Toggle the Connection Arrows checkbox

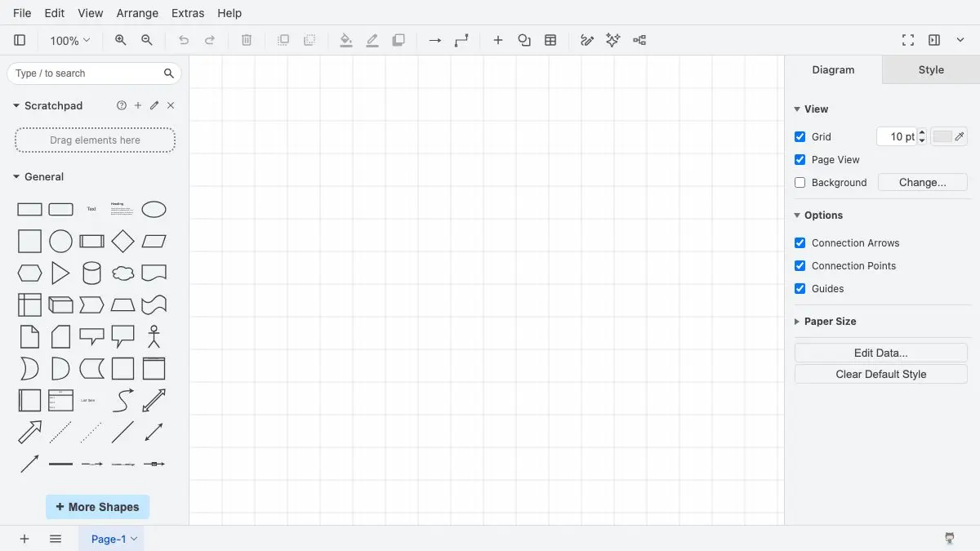(x=800, y=243)
